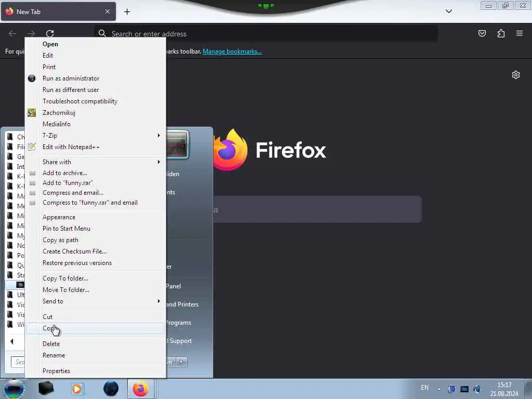Click the Start menu Back arrow
This screenshot has width=532, height=399.
(12, 342)
